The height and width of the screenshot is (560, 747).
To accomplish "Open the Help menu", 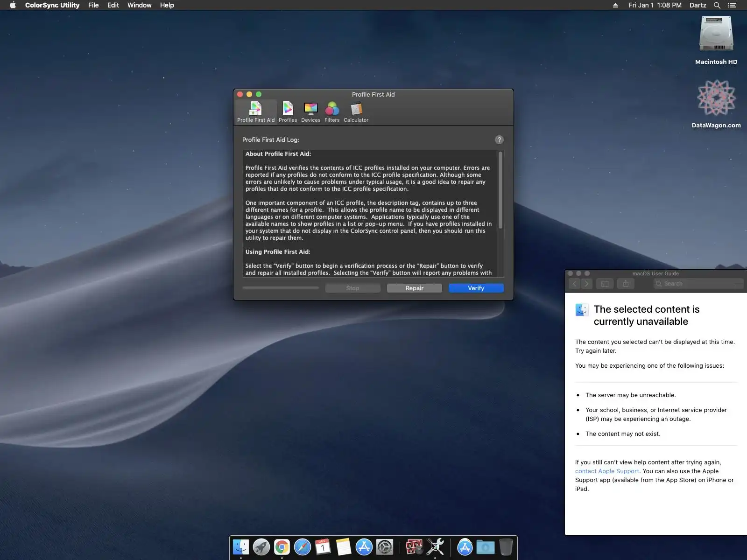I will coord(167,5).
